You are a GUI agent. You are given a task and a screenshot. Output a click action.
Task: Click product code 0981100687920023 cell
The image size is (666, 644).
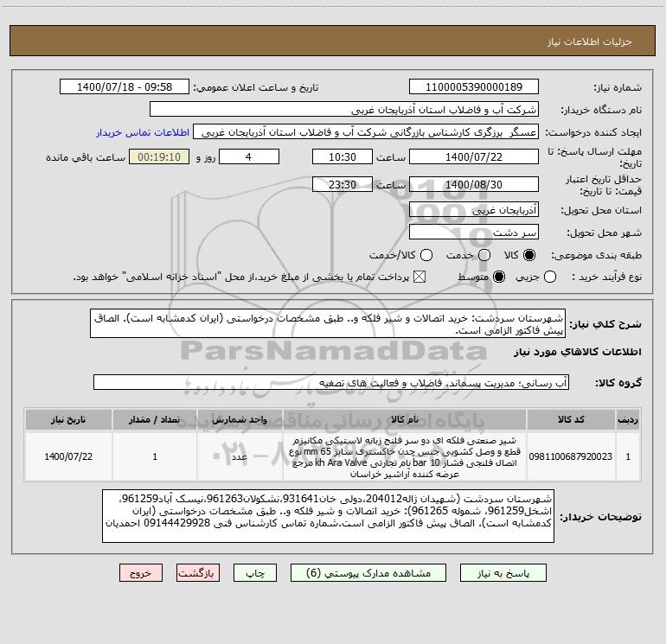click(x=571, y=456)
